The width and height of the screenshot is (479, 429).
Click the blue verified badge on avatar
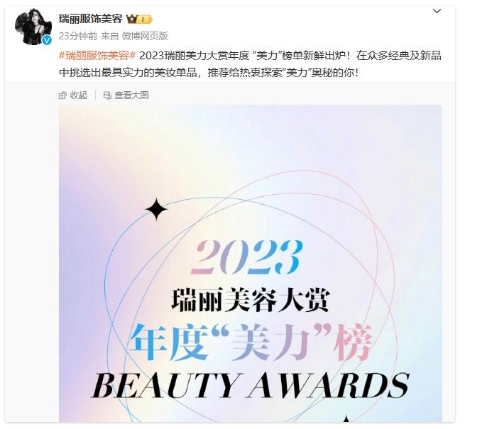47,40
